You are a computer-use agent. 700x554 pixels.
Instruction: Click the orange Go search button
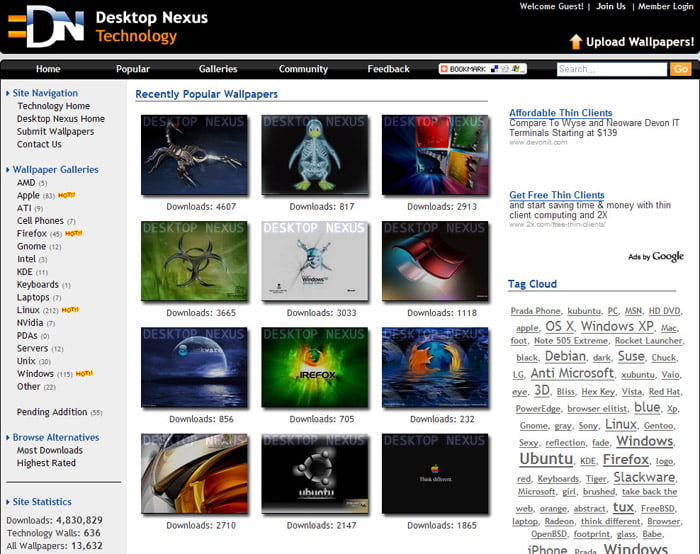click(680, 69)
